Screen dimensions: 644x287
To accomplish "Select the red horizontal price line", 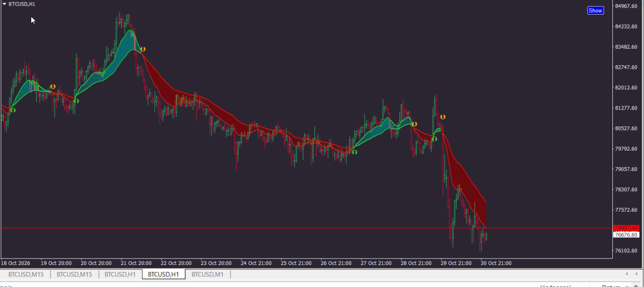I will tap(306, 228).
